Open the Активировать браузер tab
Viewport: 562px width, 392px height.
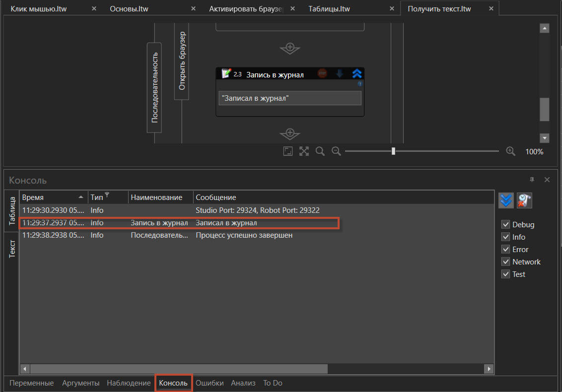[246, 8]
